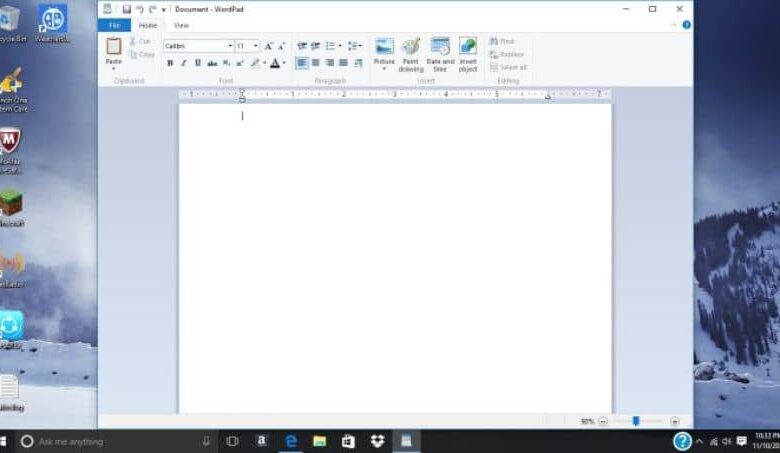Click the first-line indent marker on ruler

242,91
